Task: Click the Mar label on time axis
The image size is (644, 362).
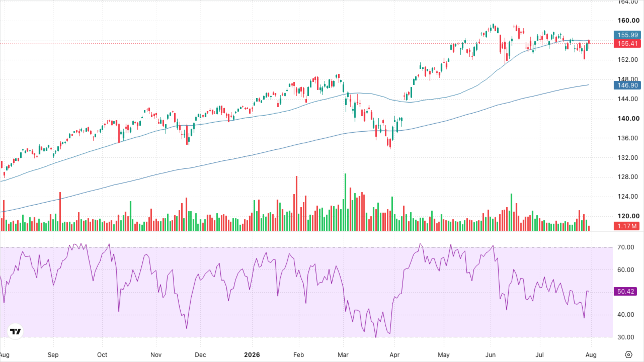Action: click(343, 355)
